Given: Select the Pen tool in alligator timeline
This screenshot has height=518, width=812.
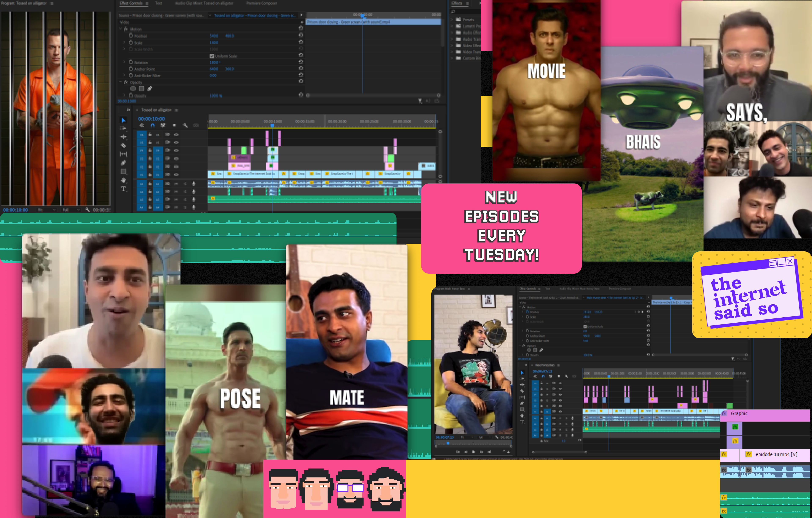Looking at the screenshot, I should (123, 163).
